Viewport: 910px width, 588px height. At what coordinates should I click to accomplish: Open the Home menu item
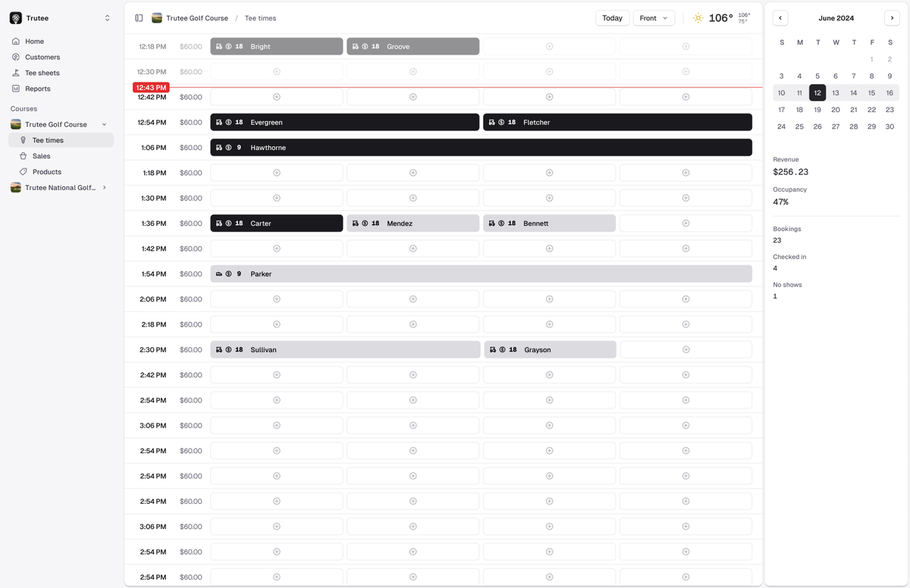pyautogui.click(x=61, y=42)
